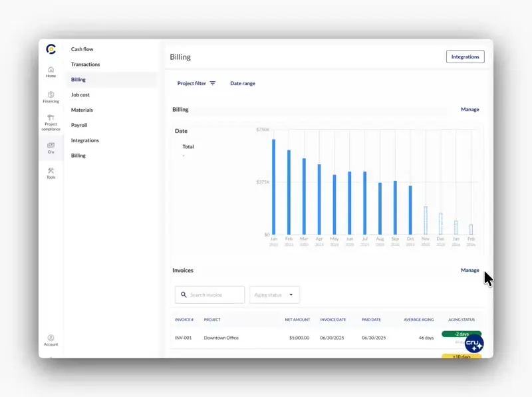Click into the Search invoice field
This screenshot has width=532, height=397.
(209, 295)
